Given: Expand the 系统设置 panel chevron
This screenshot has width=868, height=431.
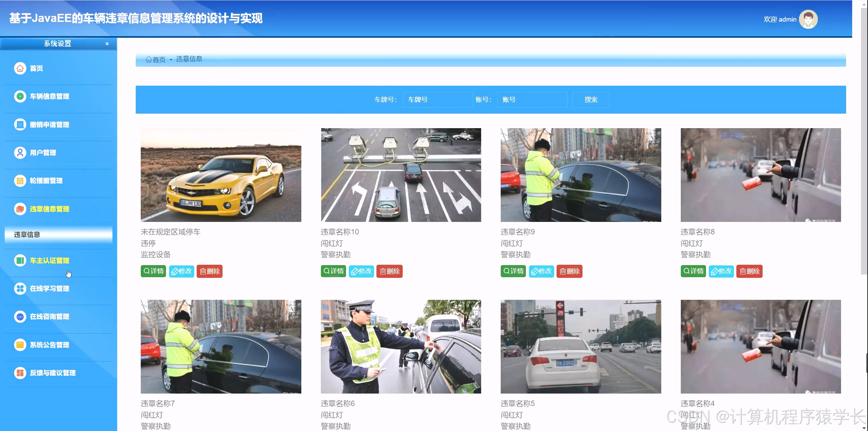Looking at the screenshot, I should pos(107,44).
